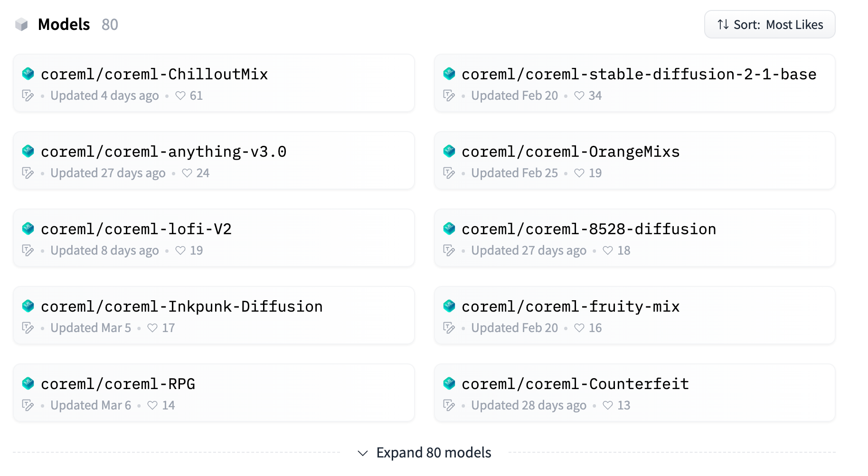Click the Models cube icon in header
868x476 pixels.
21,24
